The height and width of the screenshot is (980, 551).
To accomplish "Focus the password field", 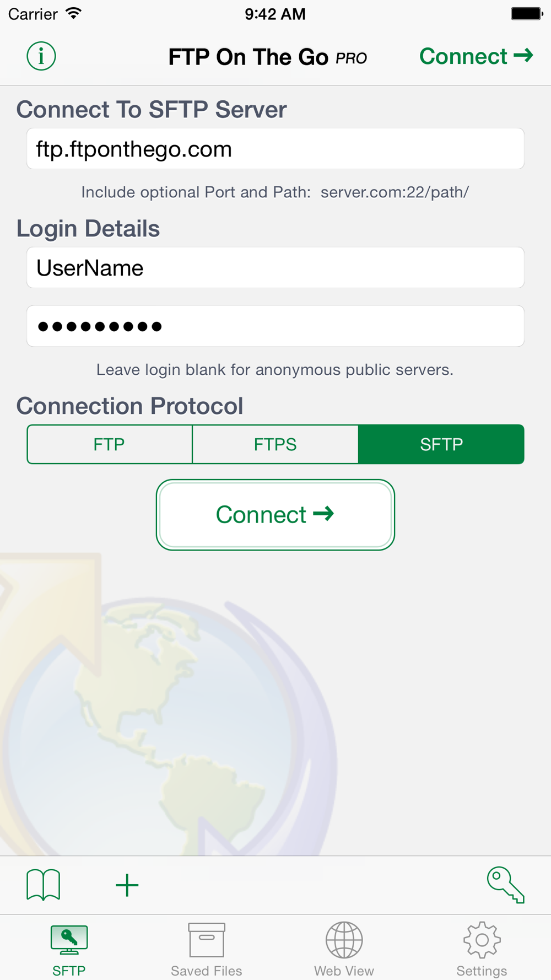I will [275, 326].
